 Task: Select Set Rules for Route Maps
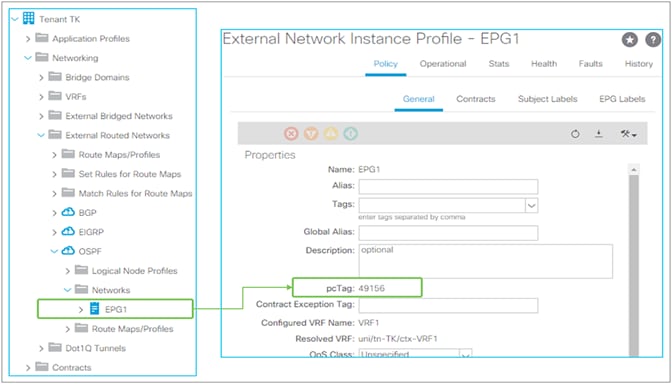(130, 174)
